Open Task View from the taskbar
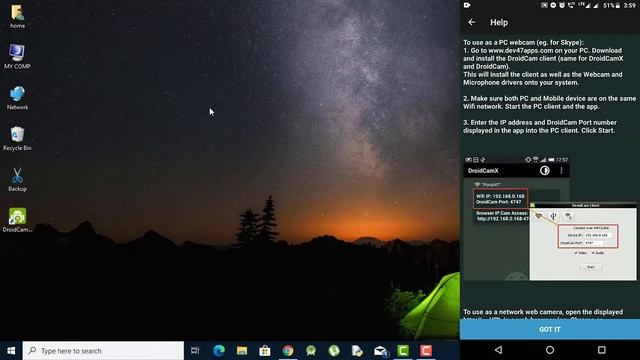The height and width of the screenshot is (360, 640). [195, 351]
